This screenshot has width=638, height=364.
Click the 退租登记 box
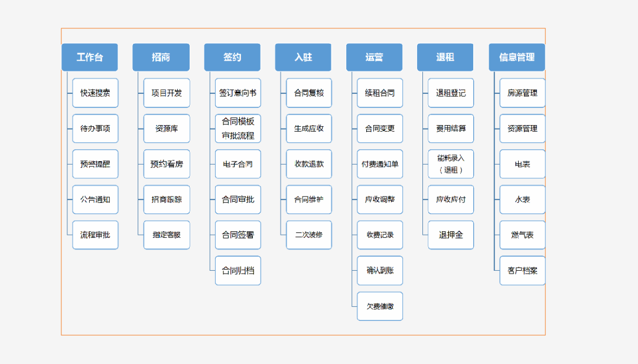pos(451,93)
